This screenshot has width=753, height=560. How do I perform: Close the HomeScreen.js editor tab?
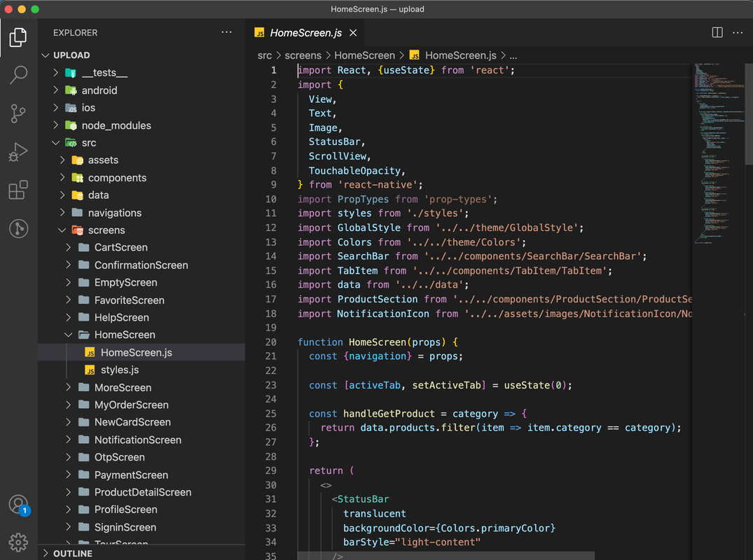pyautogui.click(x=353, y=33)
